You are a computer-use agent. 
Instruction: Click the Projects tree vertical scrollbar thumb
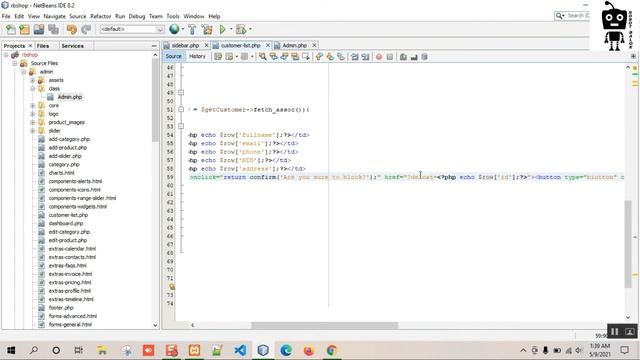(x=155, y=100)
